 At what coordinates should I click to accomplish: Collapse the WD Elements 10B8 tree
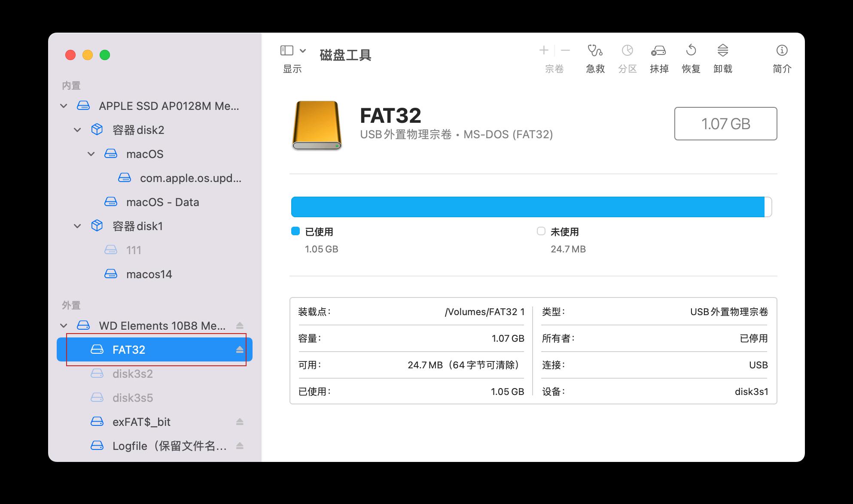(64, 326)
